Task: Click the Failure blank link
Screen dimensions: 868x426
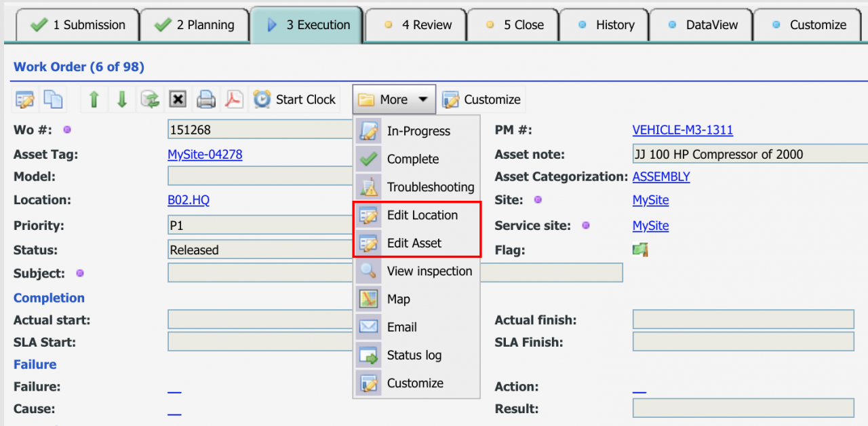Action: pyautogui.click(x=174, y=388)
